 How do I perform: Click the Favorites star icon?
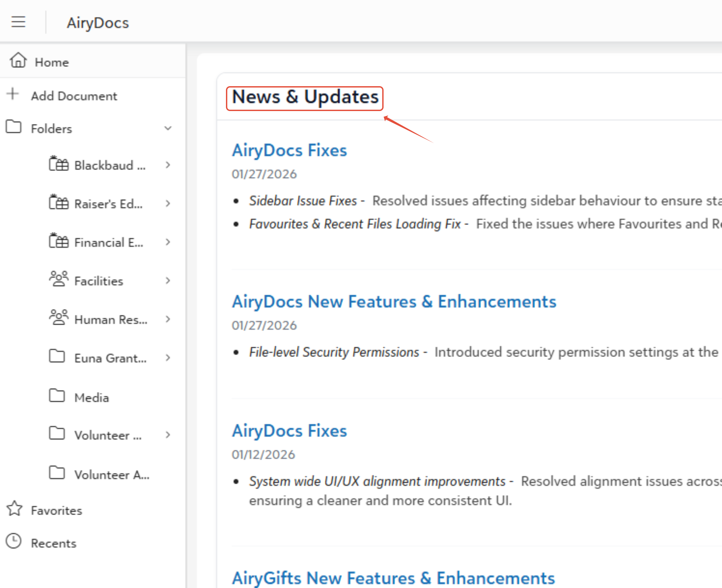(x=14, y=508)
